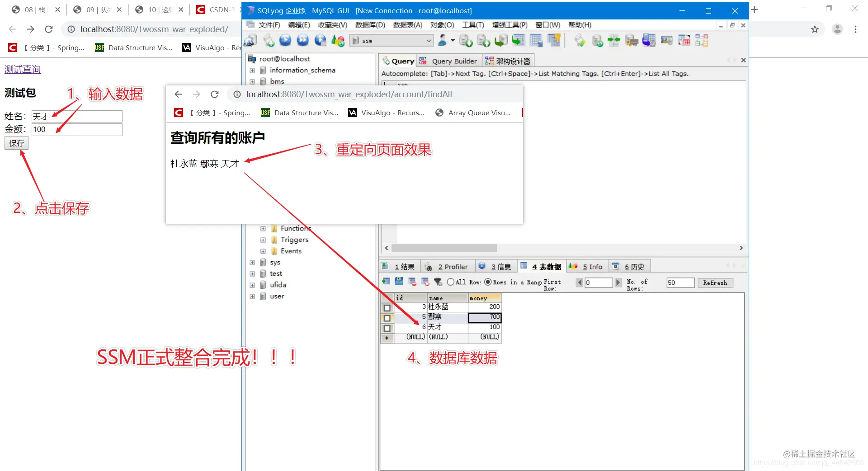Click the execute and edit resultset icon

(320, 41)
